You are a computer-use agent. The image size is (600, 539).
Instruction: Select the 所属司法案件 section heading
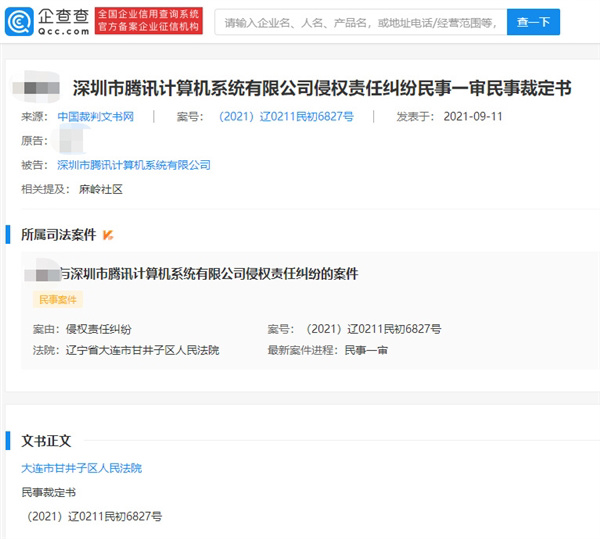pos(58,235)
